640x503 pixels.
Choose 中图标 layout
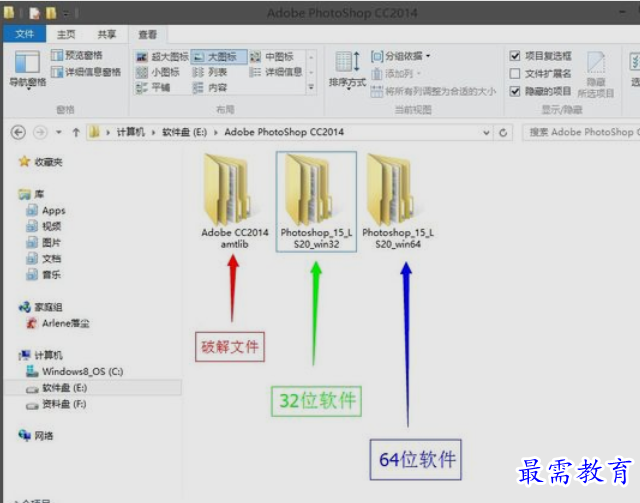pyautogui.click(x=272, y=57)
